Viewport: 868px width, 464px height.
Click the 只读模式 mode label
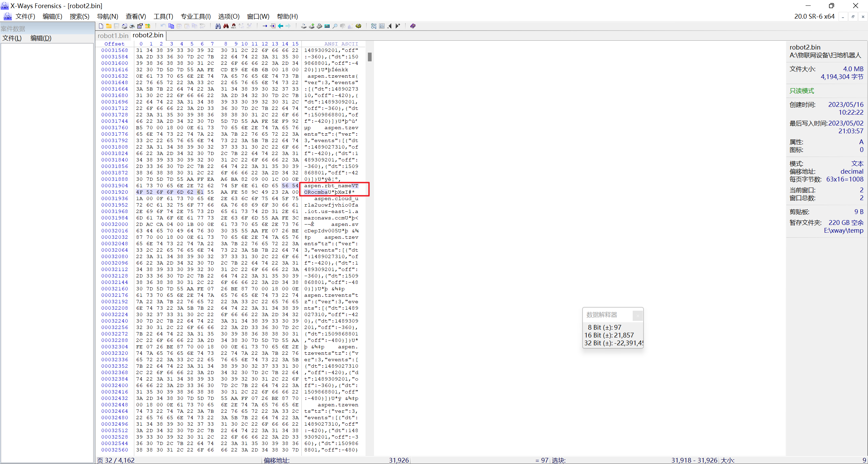pyautogui.click(x=802, y=91)
